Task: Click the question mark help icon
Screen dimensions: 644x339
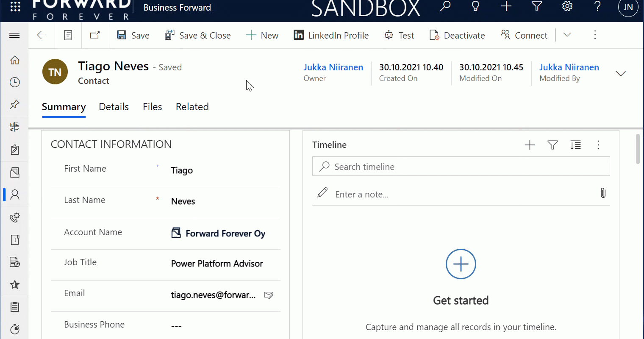Action: click(x=597, y=6)
